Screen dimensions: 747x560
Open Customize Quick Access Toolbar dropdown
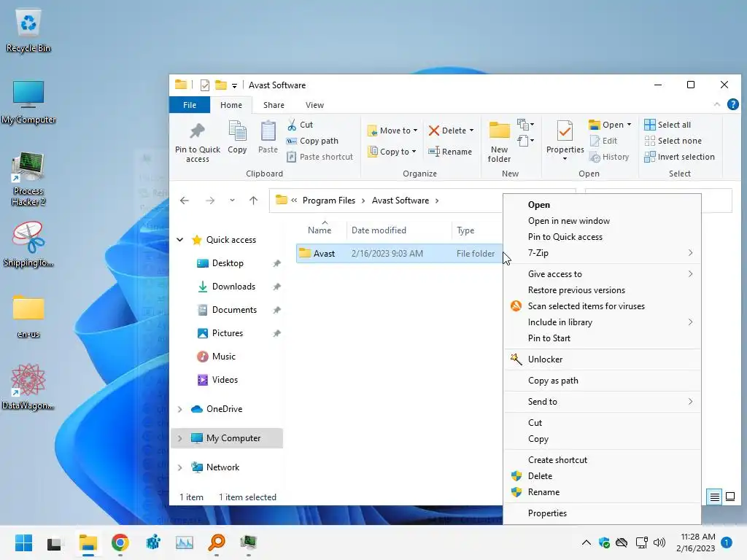click(x=234, y=86)
